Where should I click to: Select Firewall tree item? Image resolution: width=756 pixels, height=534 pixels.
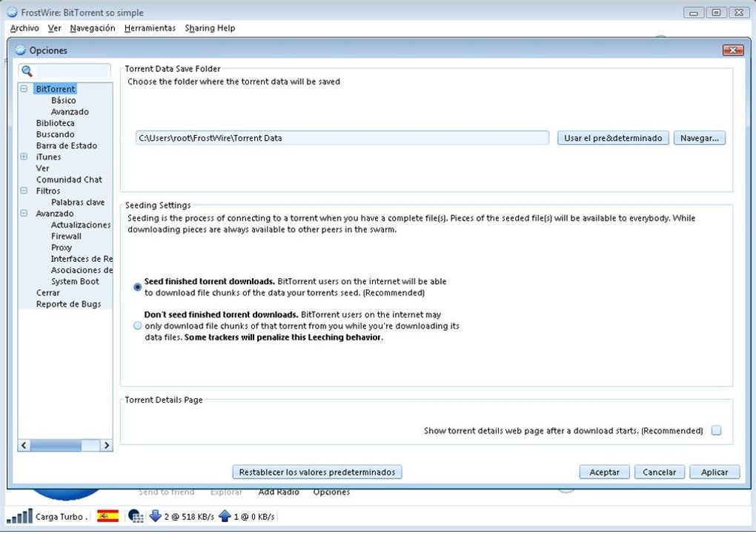pos(66,236)
